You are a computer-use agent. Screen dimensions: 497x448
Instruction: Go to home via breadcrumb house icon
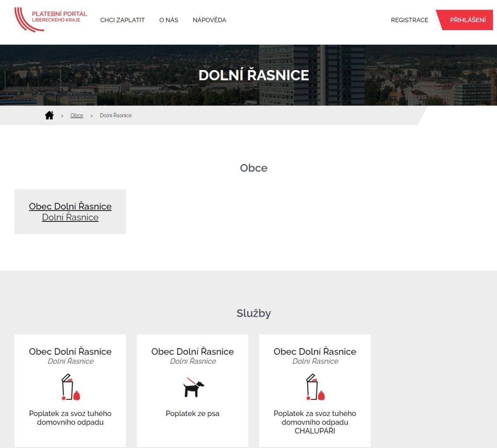(49, 115)
